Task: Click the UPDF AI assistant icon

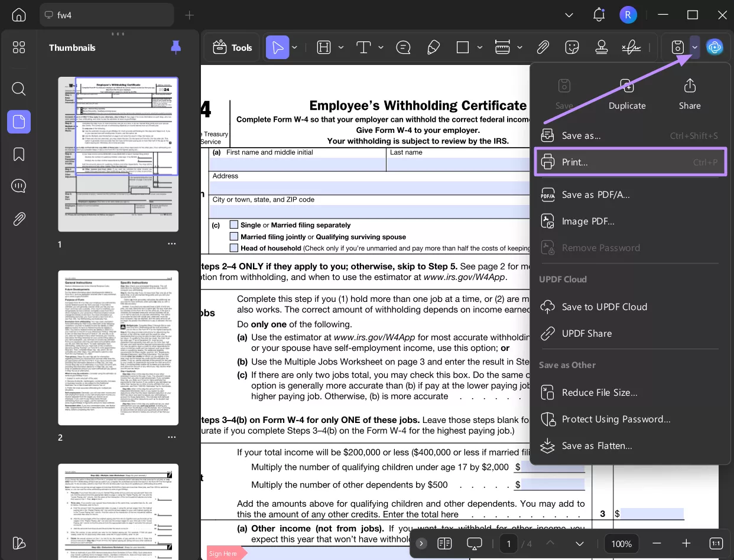Action: click(715, 47)
